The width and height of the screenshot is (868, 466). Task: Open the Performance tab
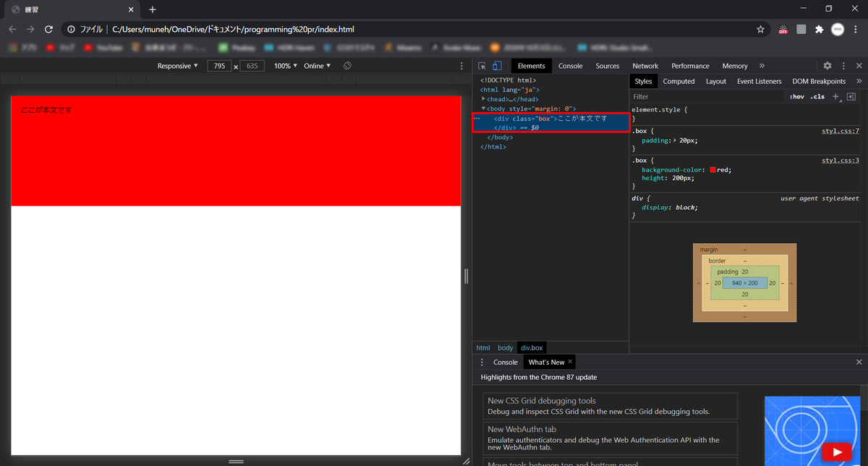pos(691,66)
